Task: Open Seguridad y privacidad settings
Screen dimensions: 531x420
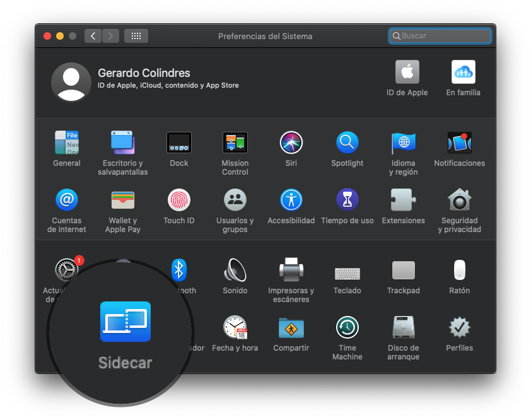Action: coord(459,199)
